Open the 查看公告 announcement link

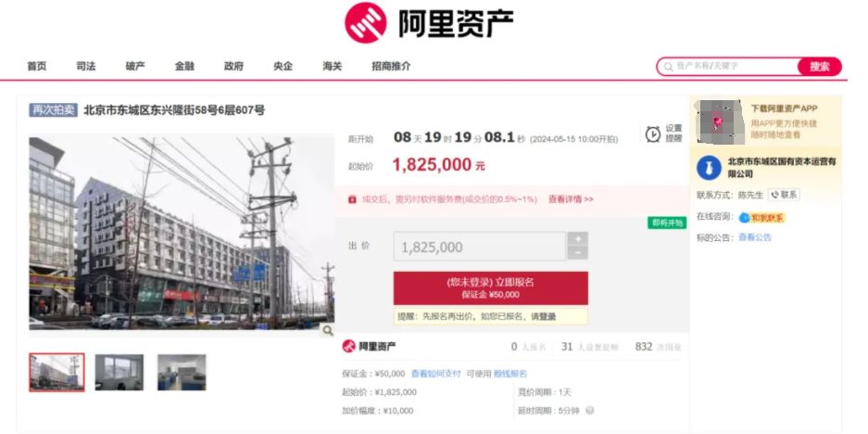754,237
